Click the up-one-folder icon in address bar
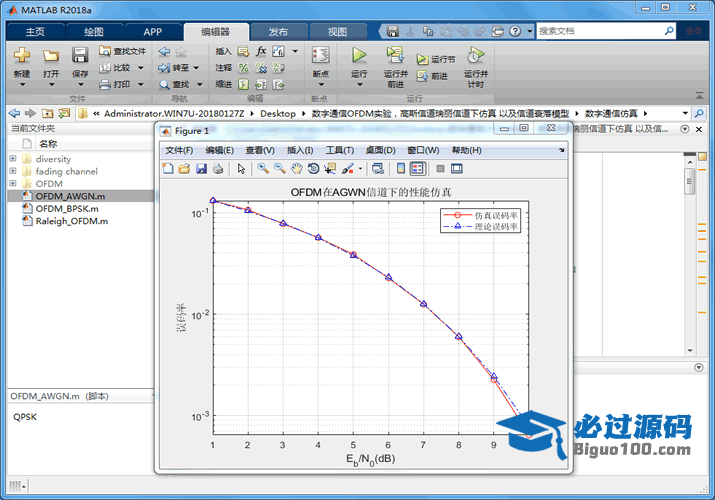The height and width of the screenshot is (500, 715). [x=47, y=113]
